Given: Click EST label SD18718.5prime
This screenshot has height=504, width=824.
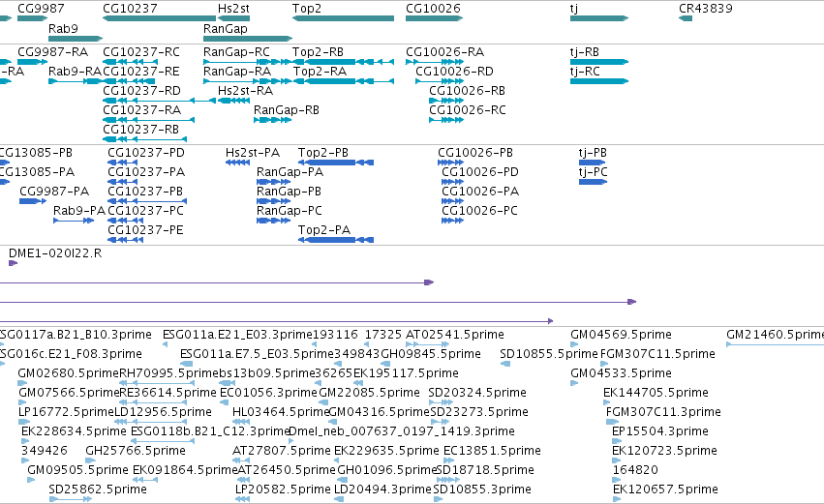Looking at the screenshot, I should 484,471.
